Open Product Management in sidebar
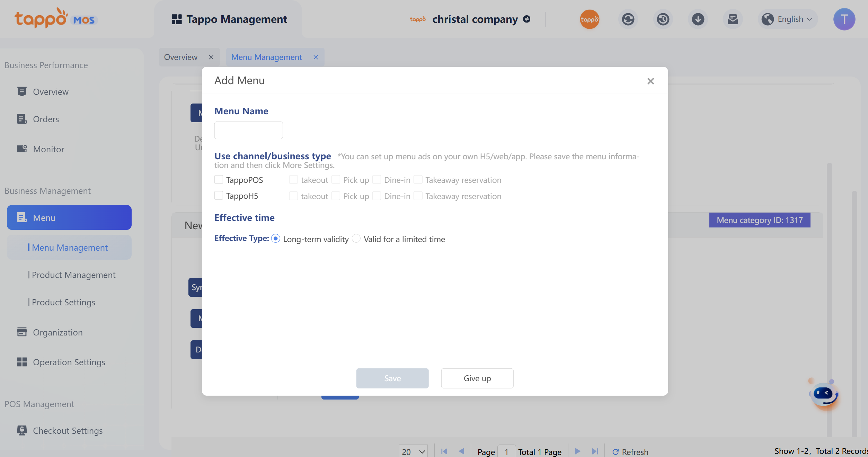The height and width of the screenshot is (457, 868). [73, 275]
